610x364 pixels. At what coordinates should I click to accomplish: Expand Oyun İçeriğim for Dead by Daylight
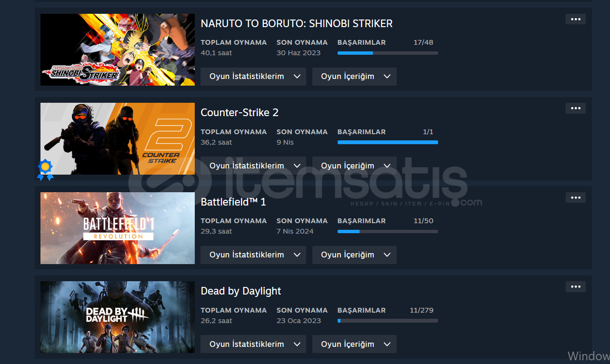tap(354, 344)
